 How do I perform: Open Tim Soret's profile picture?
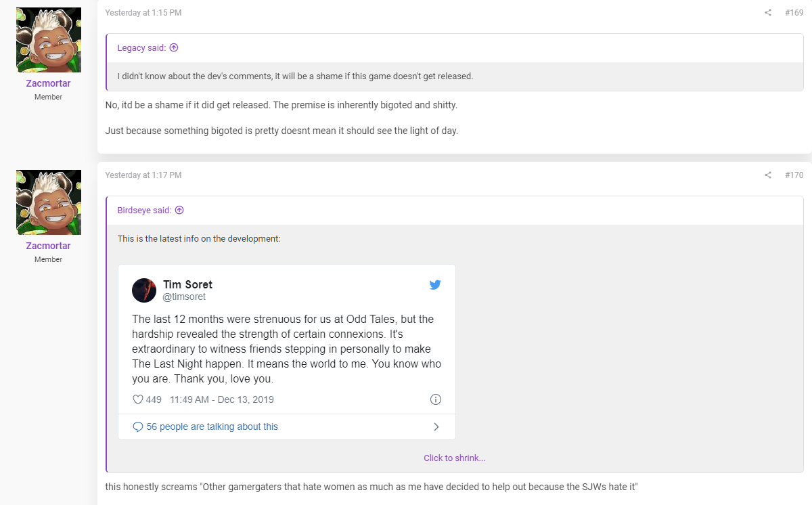144,290
